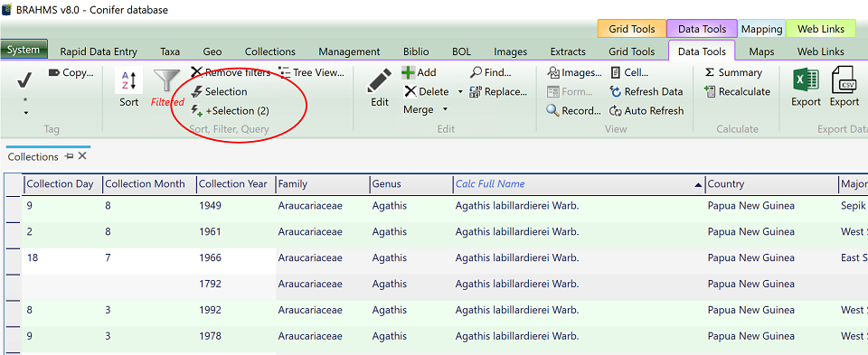Viewport: 868px width, 355px height.
Task: Click the Filtered funnel icon
Action: tap(166, 80)
